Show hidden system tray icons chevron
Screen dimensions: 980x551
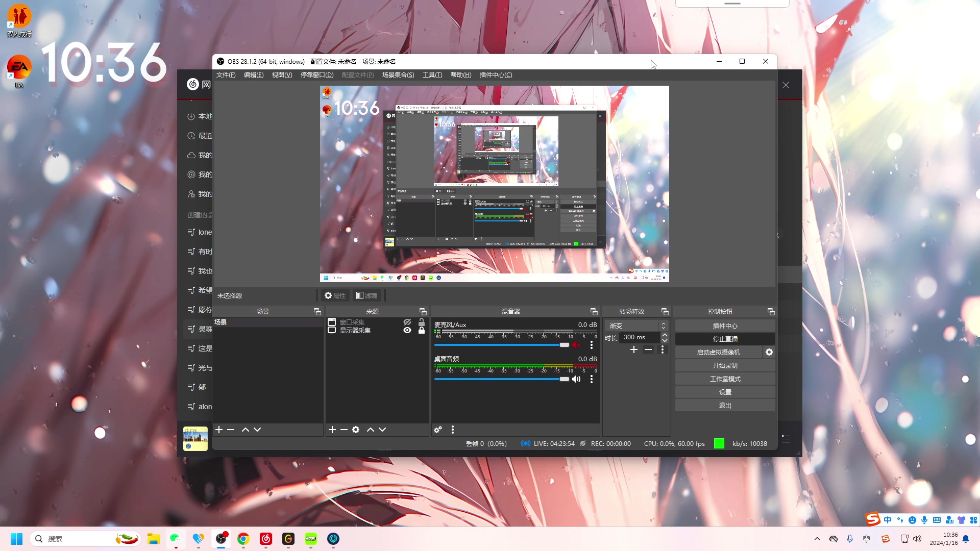tap(817, 539)
